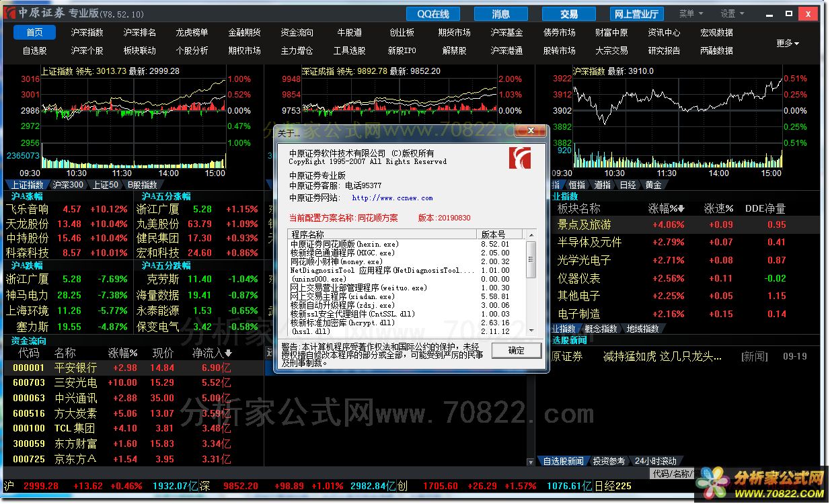Screen dimensions: 830x504
Task: Select the 黄金 tab
Action: [x=653, y=185]
